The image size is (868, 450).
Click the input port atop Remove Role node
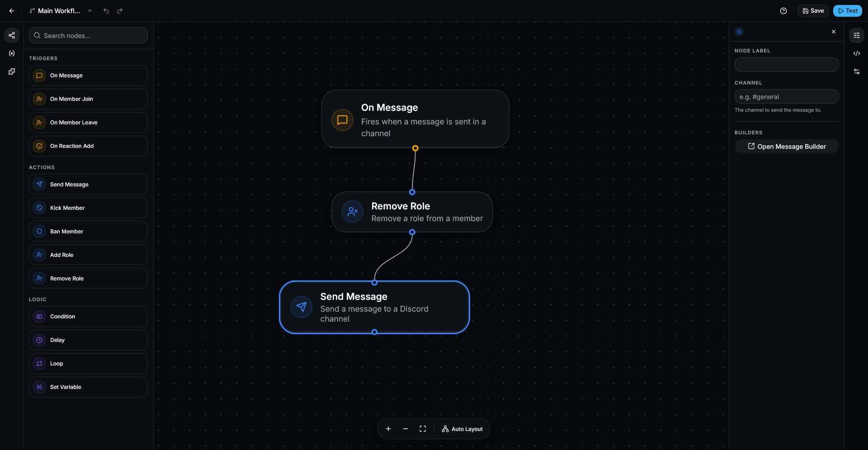(x=412, y=192)
